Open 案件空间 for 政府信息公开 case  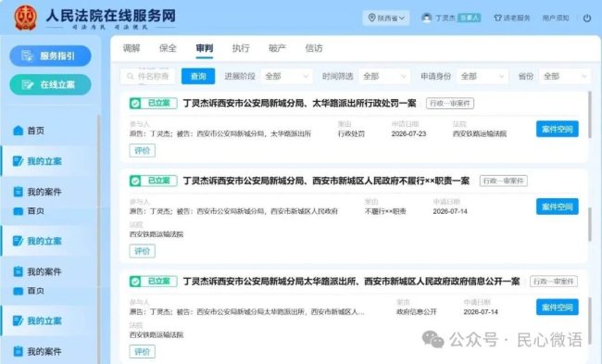click(557, 308)
